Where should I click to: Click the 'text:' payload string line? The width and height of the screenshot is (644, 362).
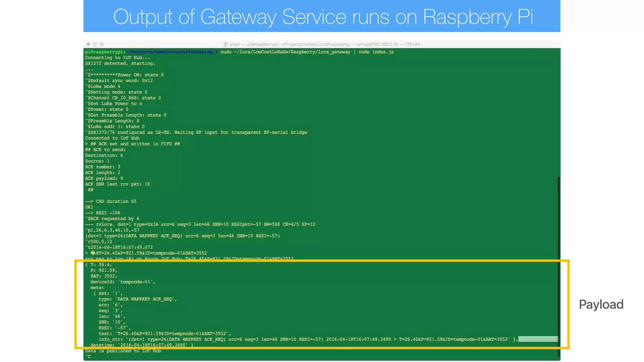click(x=165, y=334)
